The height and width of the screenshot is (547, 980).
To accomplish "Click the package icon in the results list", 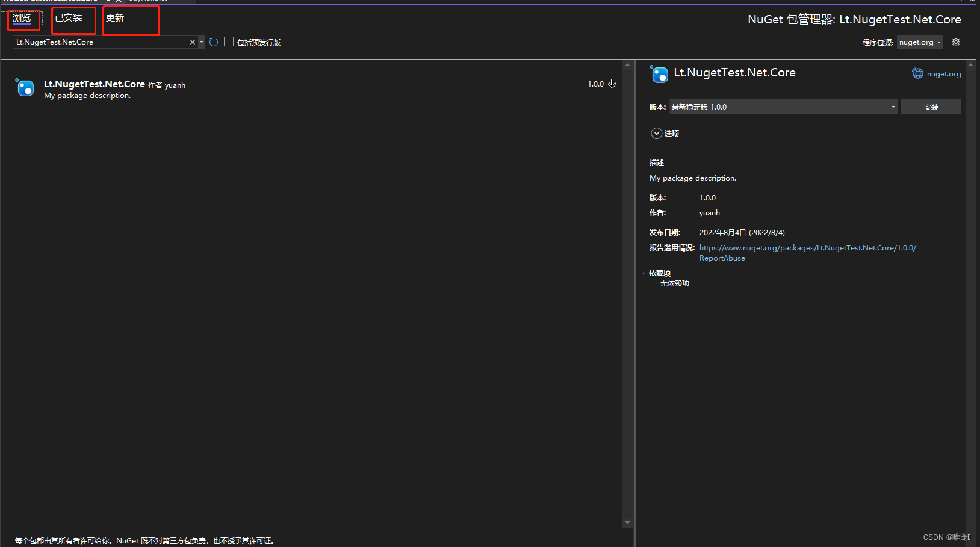I will click(25, 88).
